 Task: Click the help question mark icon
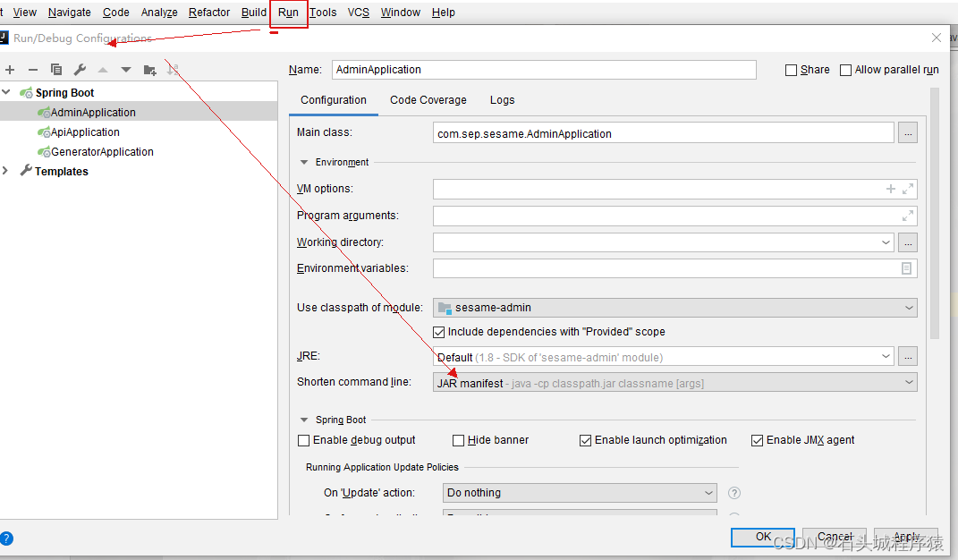pos(8,538)
